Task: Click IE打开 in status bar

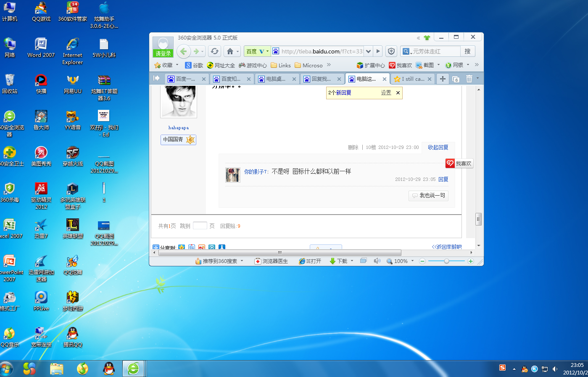Action: point(310,261)
